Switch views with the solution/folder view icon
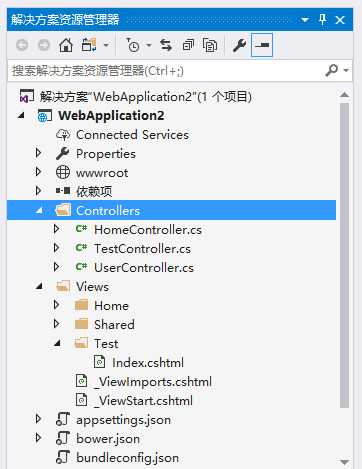The width and height of the screenshot is (362, 469). pyautogui.click(x=89, y=45)
